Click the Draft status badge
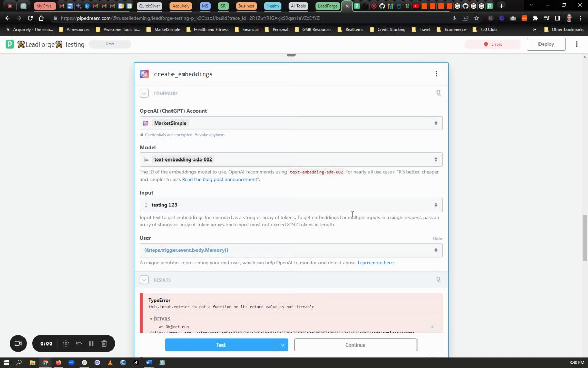Viewport: 588px width, 368px height. point(110,44)
